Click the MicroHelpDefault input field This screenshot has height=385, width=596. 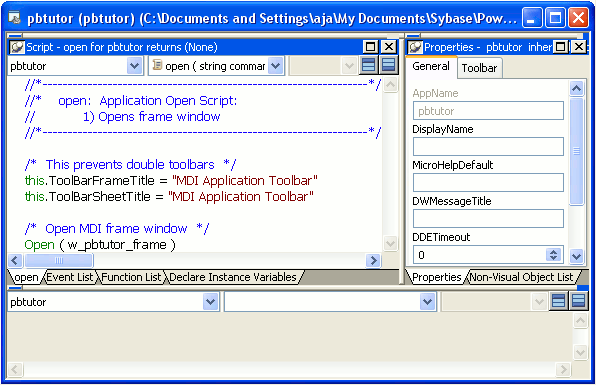(488, 182)
